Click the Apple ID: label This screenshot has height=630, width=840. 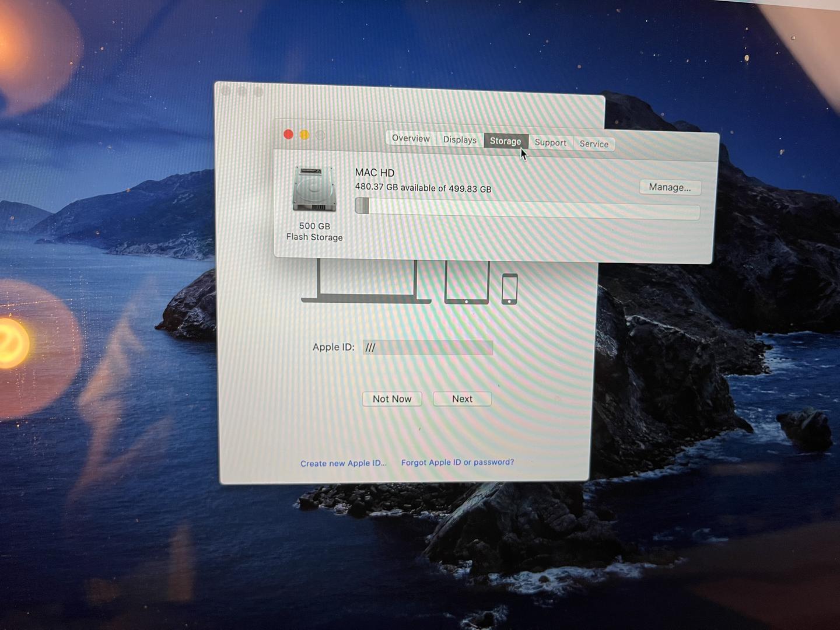pyautogui.click(x=333, y=347)
